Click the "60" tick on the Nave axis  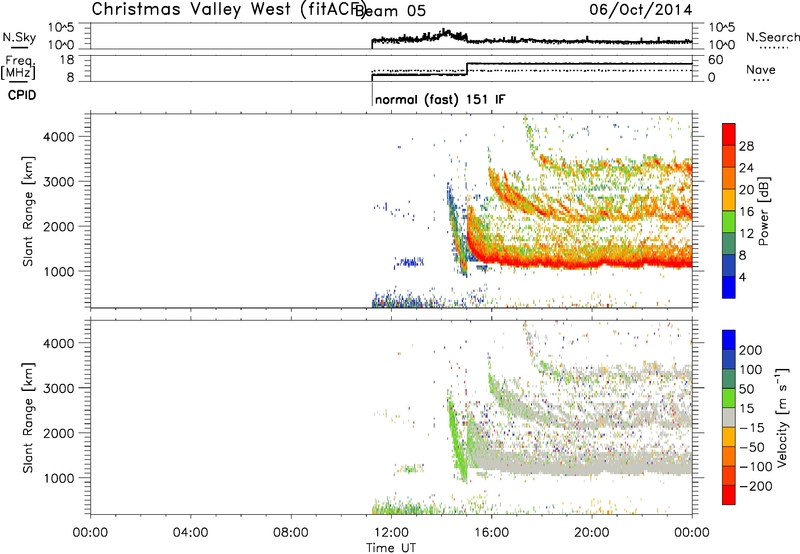click(716, 60)
